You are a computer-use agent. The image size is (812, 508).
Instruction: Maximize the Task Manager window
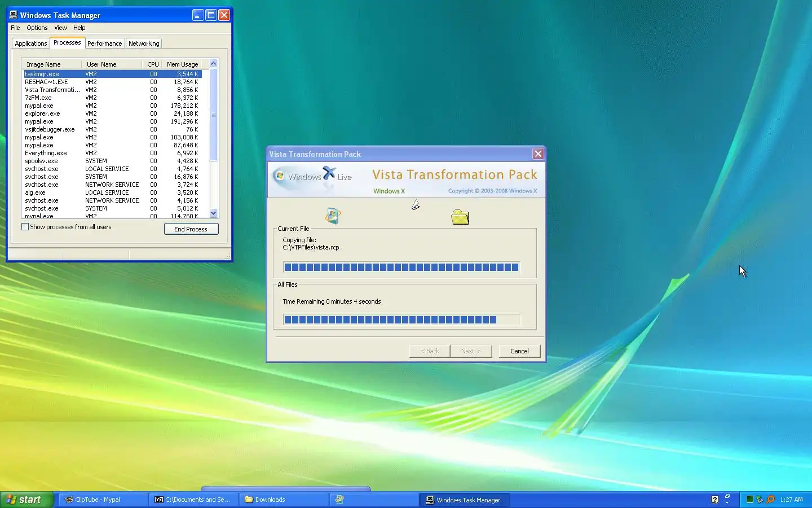[211, 15]
